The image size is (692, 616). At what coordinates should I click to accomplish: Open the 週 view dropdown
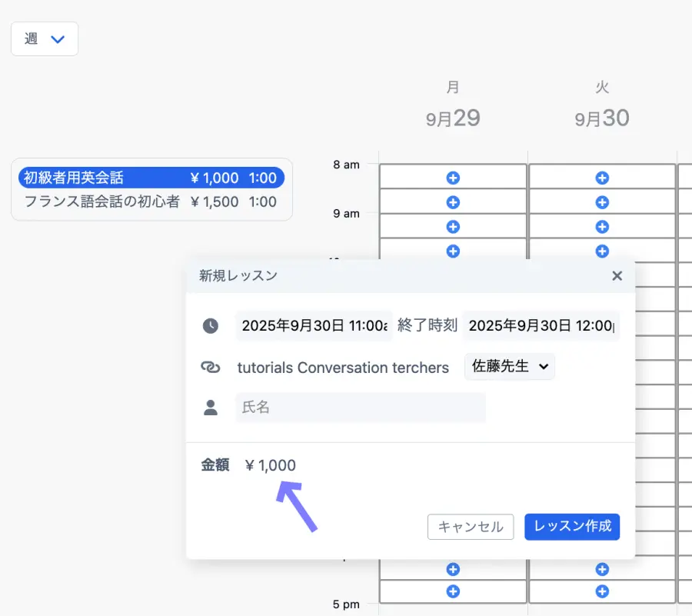(45, 39)
